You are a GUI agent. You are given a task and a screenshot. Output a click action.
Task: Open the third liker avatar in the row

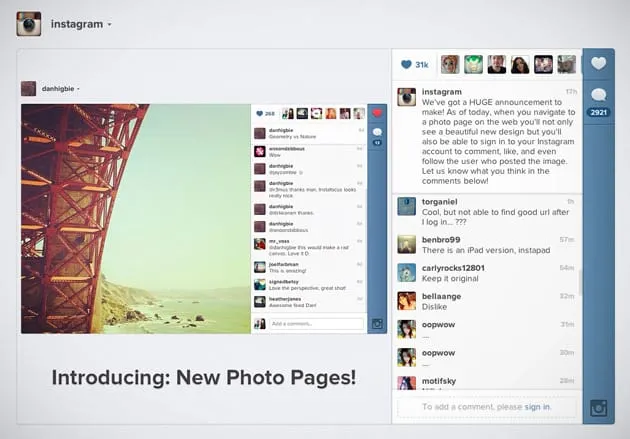(497, 64)
